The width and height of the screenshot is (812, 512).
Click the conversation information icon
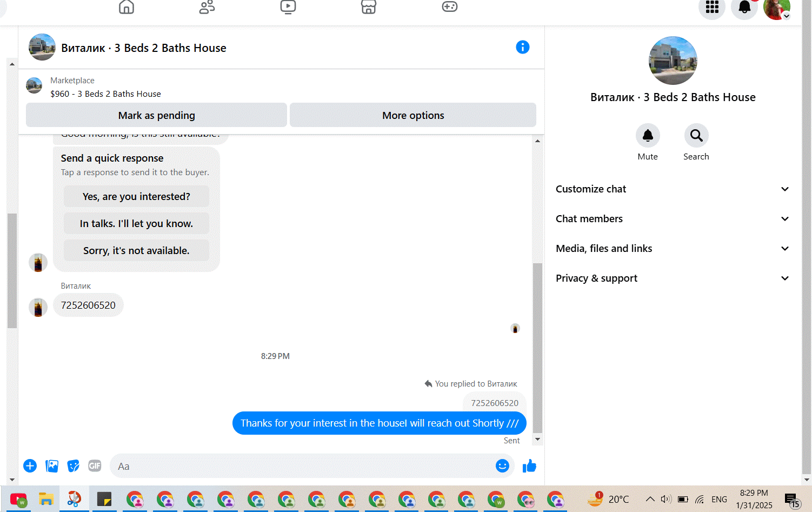pos(523,47)
